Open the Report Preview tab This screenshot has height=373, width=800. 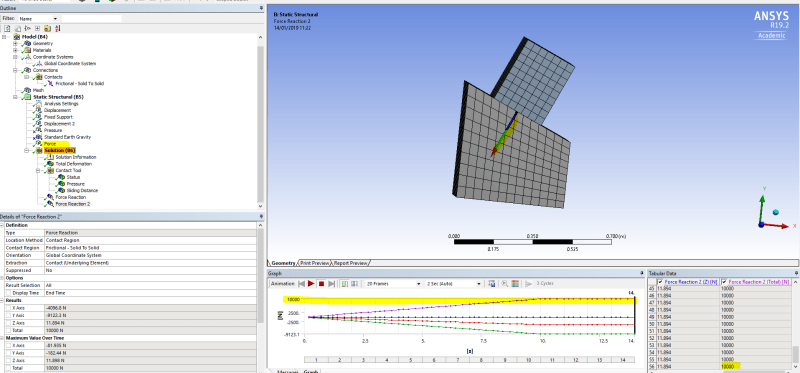351,263
